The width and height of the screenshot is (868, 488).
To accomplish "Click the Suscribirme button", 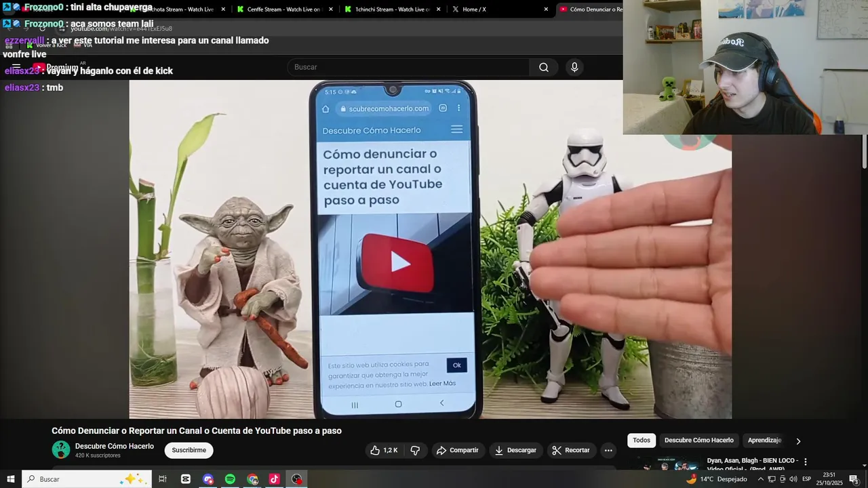I will (189, 450).
